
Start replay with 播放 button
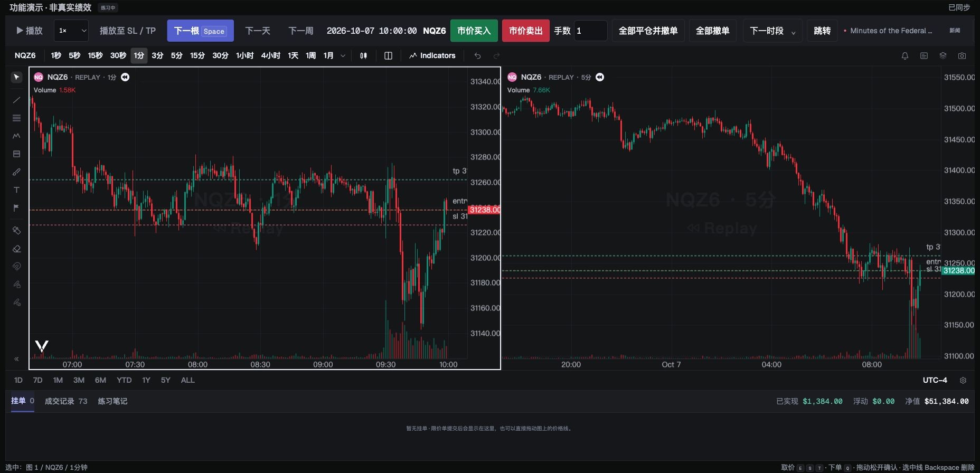[30, 31]
